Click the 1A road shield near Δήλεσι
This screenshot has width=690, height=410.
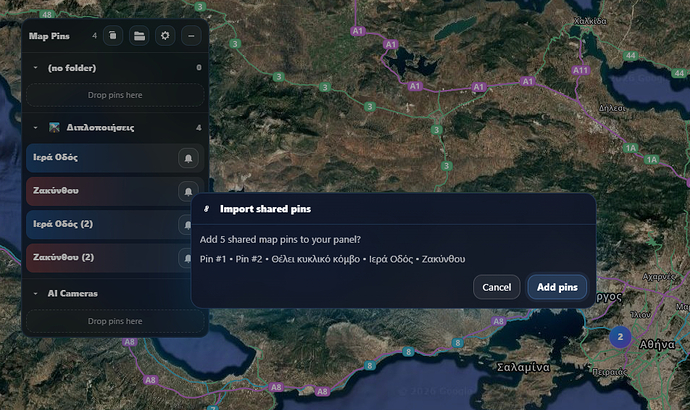pyautogui.click(x=631, y=148)
